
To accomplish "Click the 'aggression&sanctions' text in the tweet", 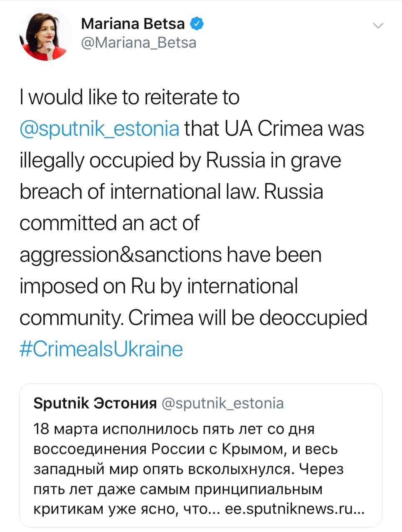I will (120, 254).
